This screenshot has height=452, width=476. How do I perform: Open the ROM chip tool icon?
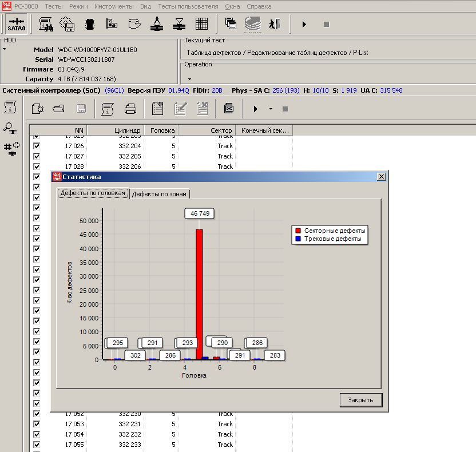pyautogui.click(x=90, y=24)
